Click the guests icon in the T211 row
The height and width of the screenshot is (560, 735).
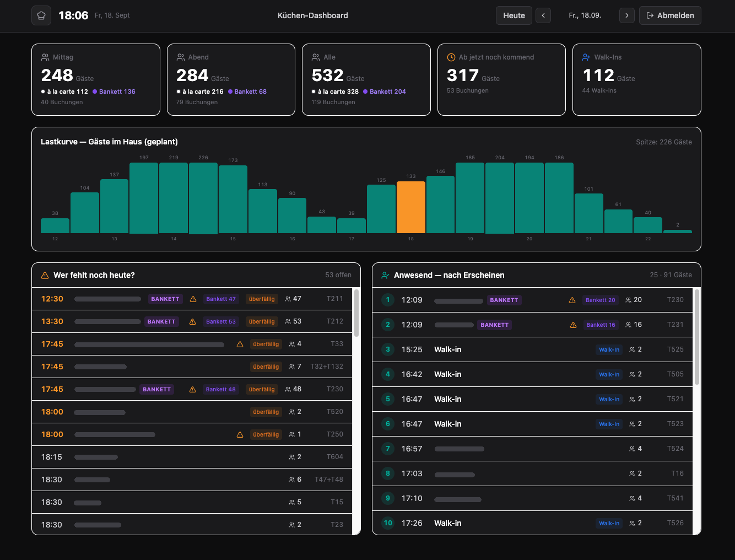[x=288, y=299]
